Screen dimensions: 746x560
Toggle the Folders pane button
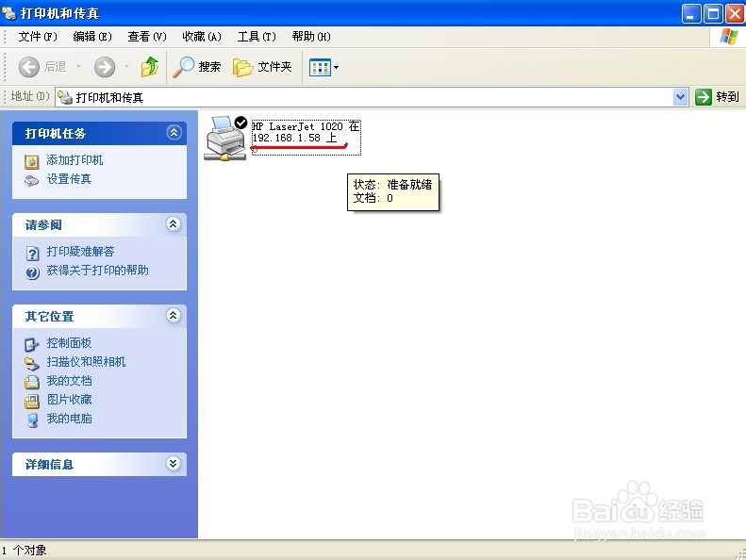coord(262,67)
